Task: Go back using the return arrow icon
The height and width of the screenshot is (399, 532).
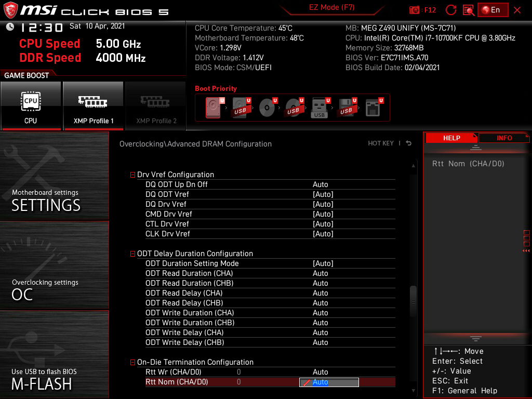Action: pos(408,143)
